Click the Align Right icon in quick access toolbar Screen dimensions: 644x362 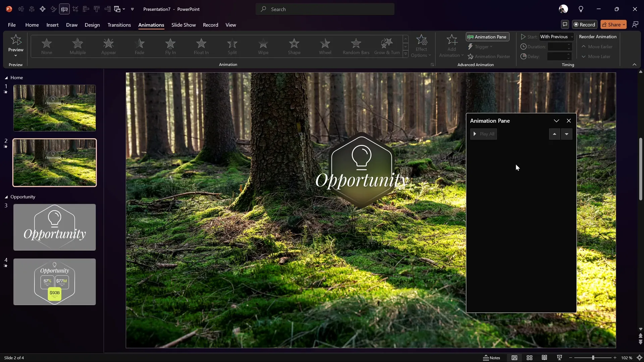tap(107, 9)
